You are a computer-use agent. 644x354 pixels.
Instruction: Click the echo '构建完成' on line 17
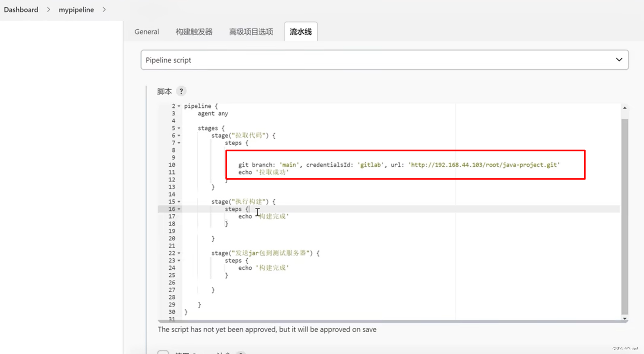pos(263,216)
